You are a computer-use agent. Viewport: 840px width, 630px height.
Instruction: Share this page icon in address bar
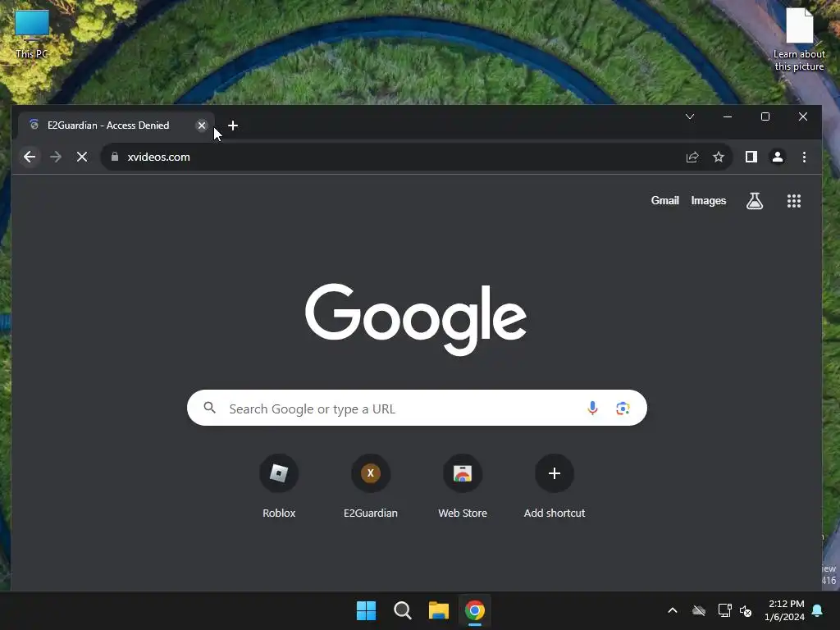[x=692, y=157]
